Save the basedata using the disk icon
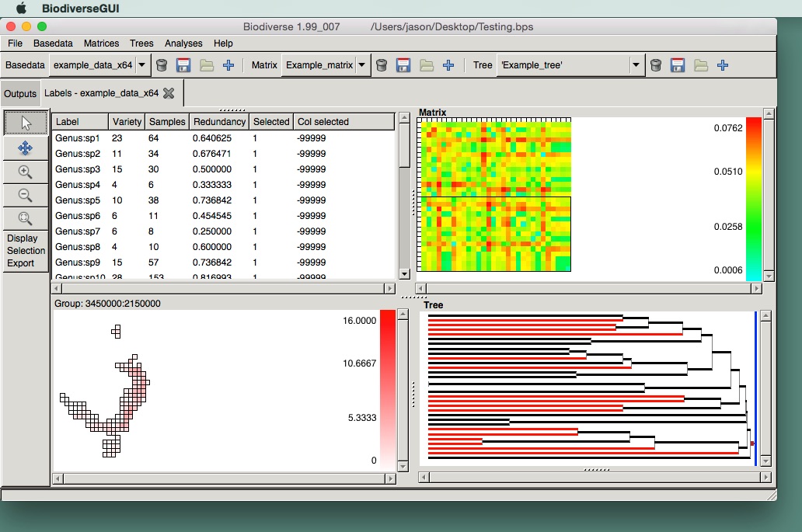Screen dimensions: 802x532 click(183, 65)
